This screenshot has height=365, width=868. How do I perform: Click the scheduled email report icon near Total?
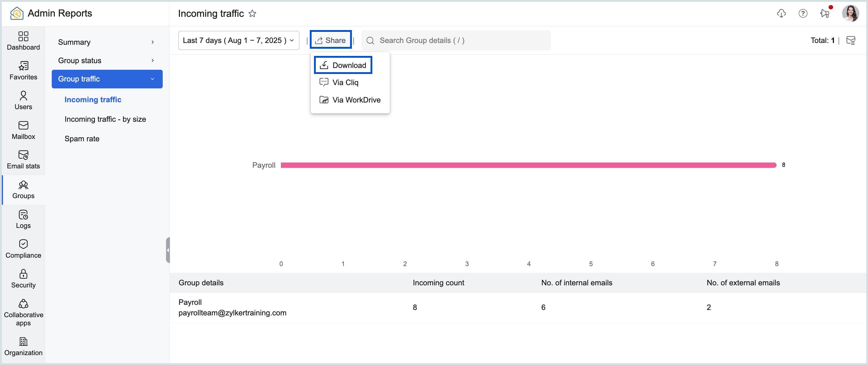coord(851,40)
